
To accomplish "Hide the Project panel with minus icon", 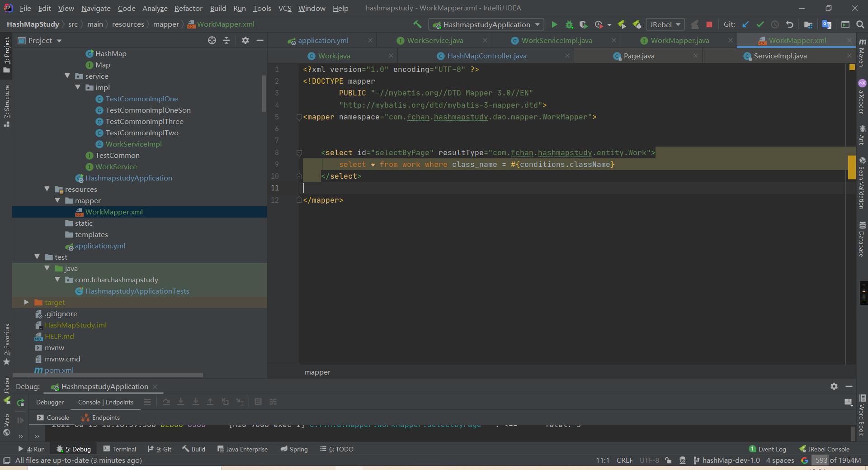I will pos(260,40).
